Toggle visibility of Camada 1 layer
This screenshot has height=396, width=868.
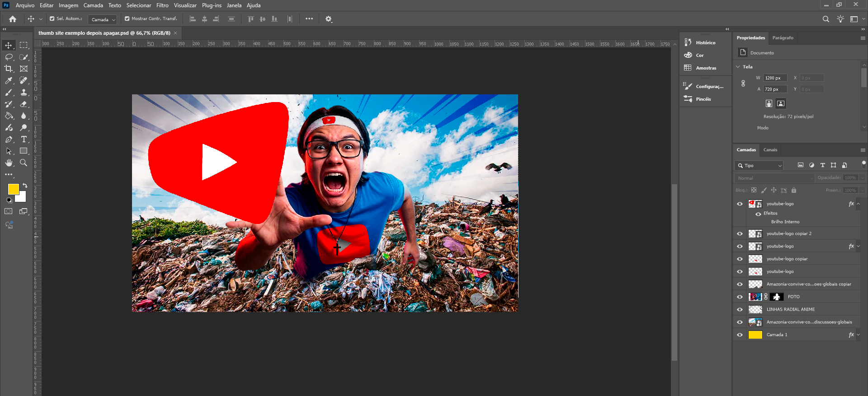(x=740, y=335)
